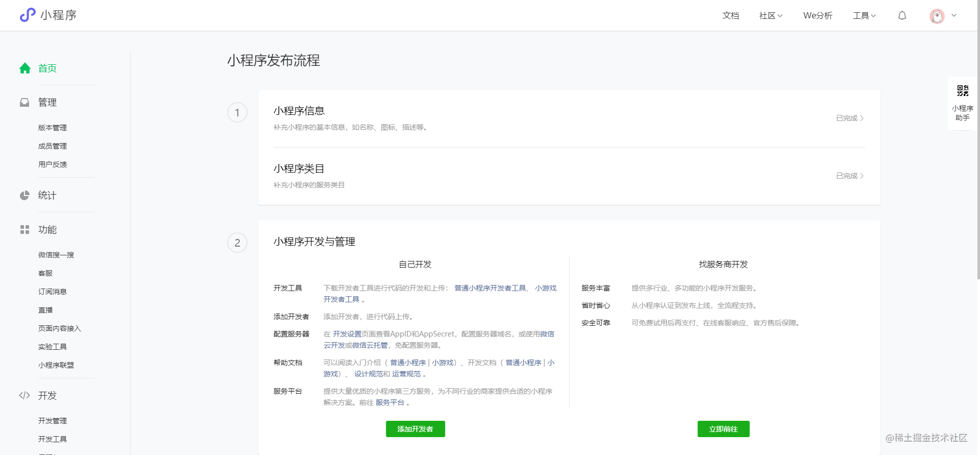980x455 pixels.
Task: Click the 统计 pie chart icon
Action: click(24, 195)
